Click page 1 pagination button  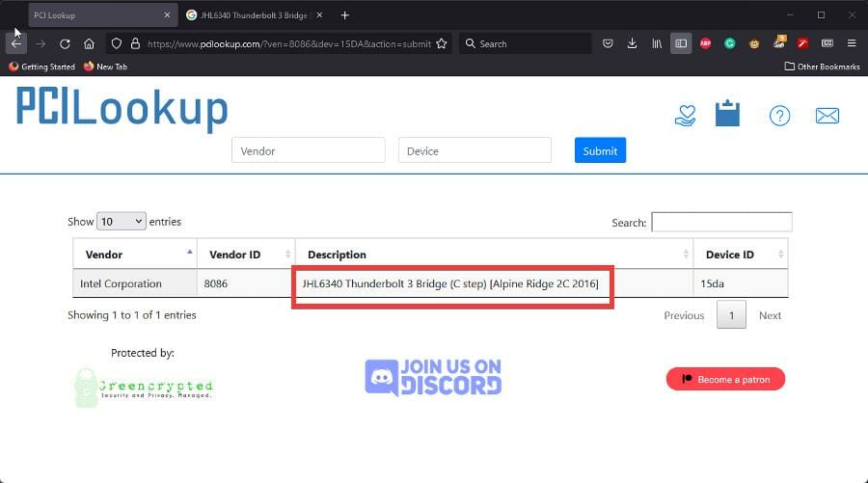[731, 315]
